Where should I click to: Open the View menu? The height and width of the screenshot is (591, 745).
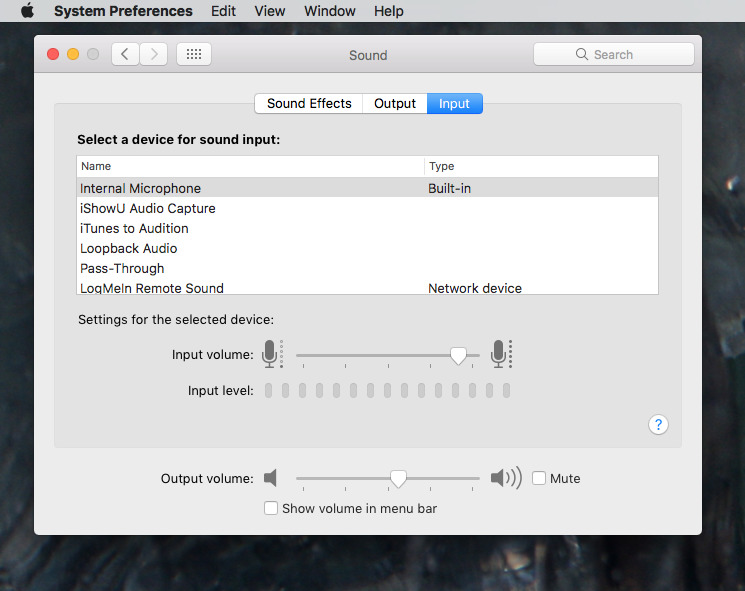(269, 11)
